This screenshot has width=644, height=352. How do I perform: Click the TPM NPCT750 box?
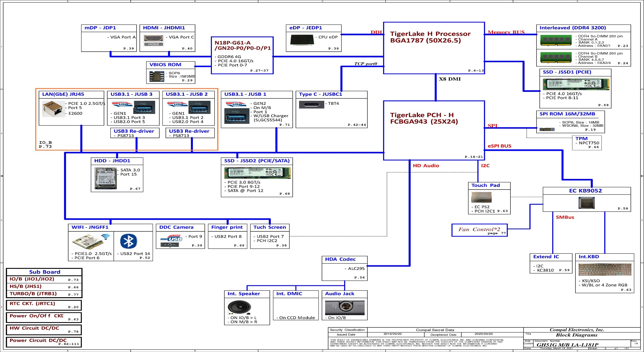587,143
